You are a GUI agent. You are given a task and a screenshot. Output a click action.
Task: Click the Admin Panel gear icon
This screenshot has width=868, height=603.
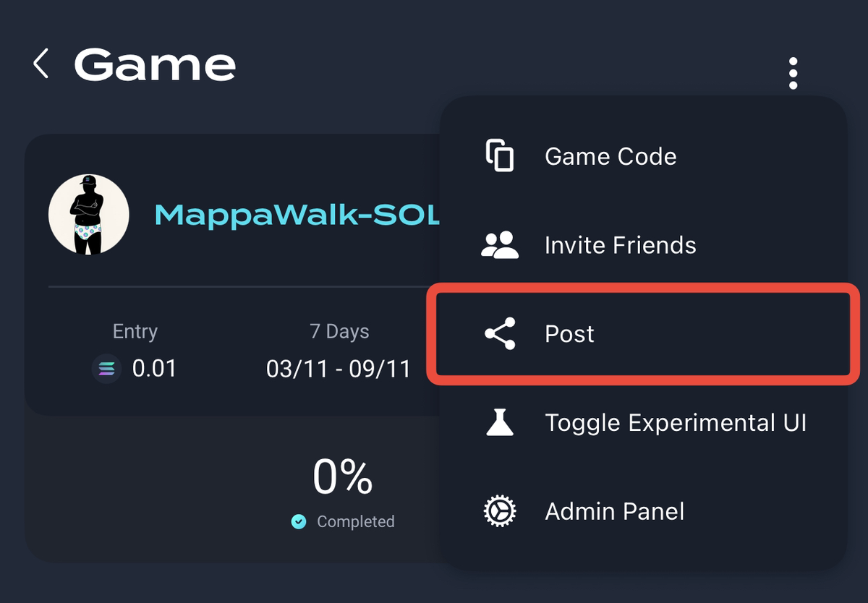point(499,511)
